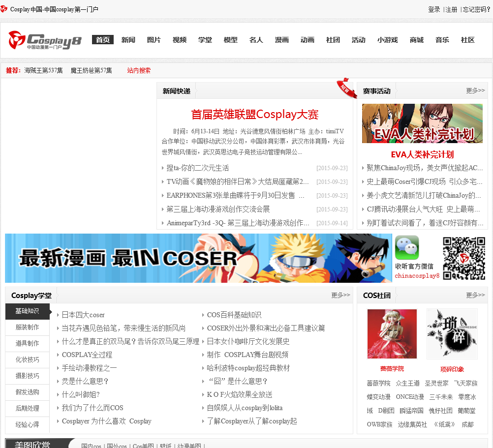493x448 pixels.
Task: Open the 名人 navigation menu item
Action: tap(256, 40)
